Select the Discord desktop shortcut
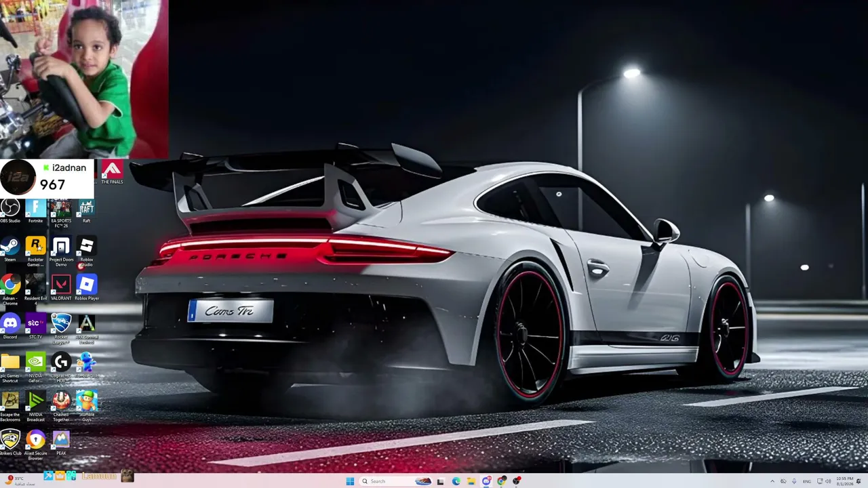This screenshot has width=868, height=488. (x=10, y=327)
